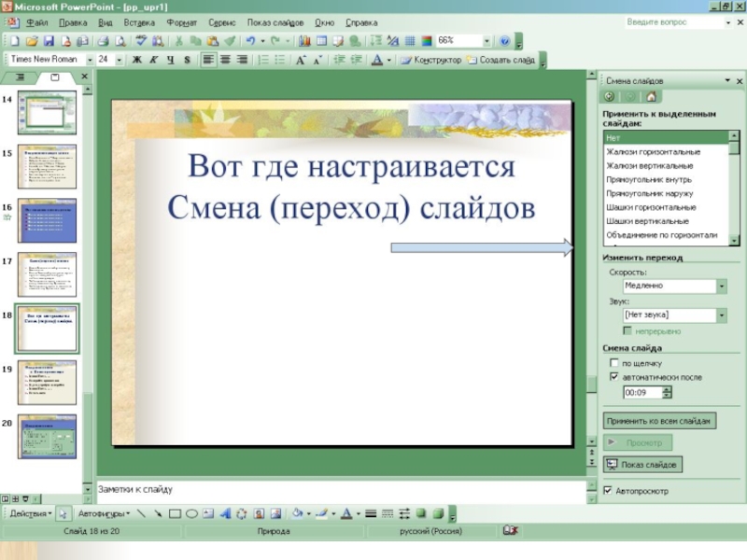Screen dimensions: 747x560
Task: Toggle the Автопросмотр checkbox
Action: tap(608, 490)
